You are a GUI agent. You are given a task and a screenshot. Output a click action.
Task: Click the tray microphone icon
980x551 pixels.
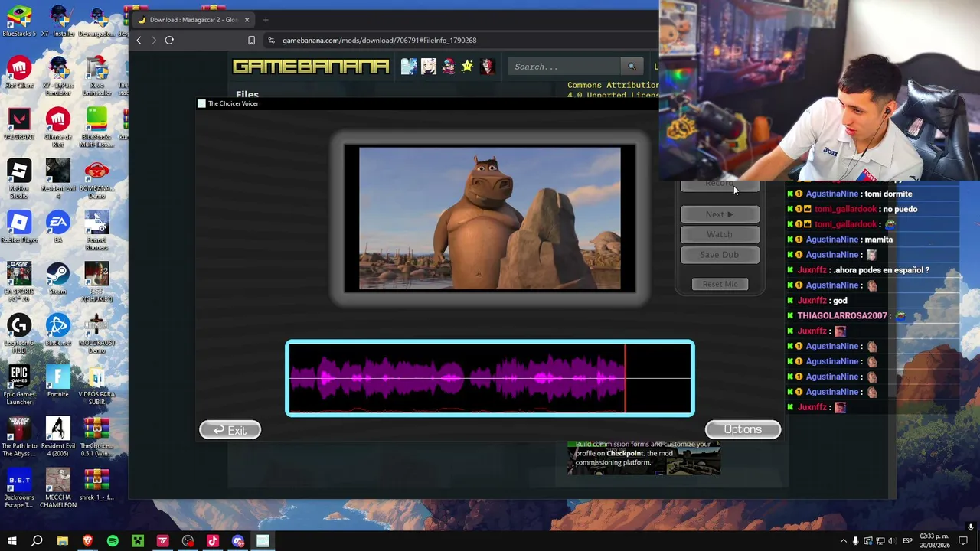click(855, 541)
